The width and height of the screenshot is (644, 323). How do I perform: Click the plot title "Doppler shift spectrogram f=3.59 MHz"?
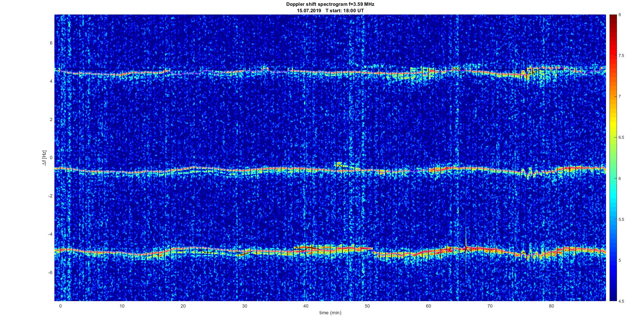coord(330,5)
